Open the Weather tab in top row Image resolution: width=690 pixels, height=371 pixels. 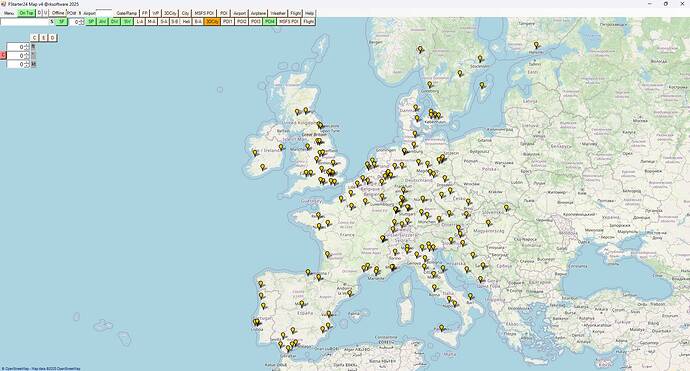point(278,13)
